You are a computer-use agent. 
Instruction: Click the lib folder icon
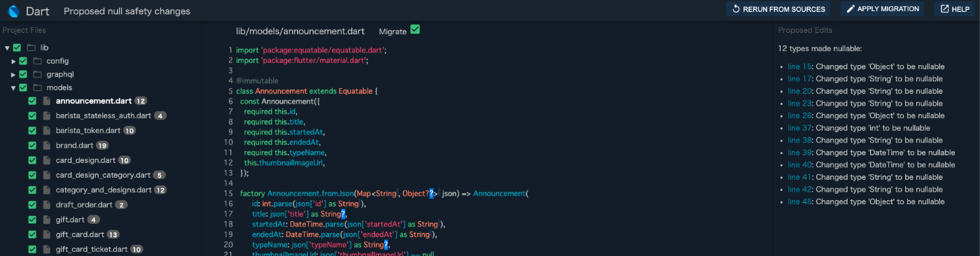(x=31, y=48)
